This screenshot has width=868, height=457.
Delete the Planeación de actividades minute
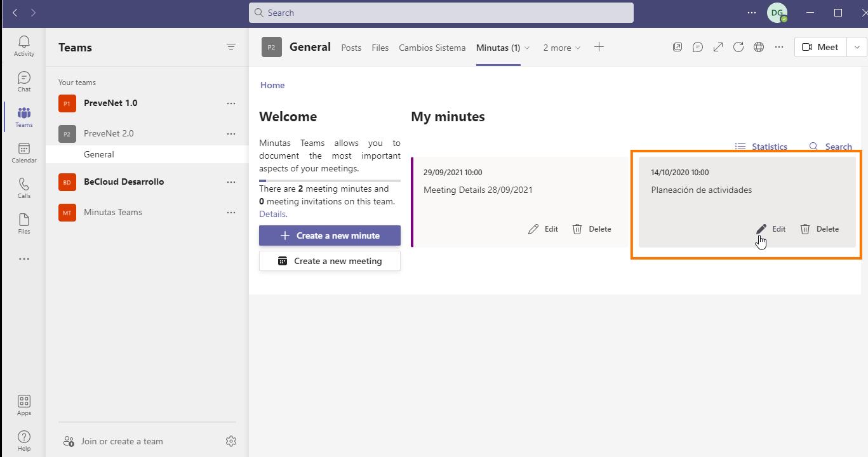point(819,229)
